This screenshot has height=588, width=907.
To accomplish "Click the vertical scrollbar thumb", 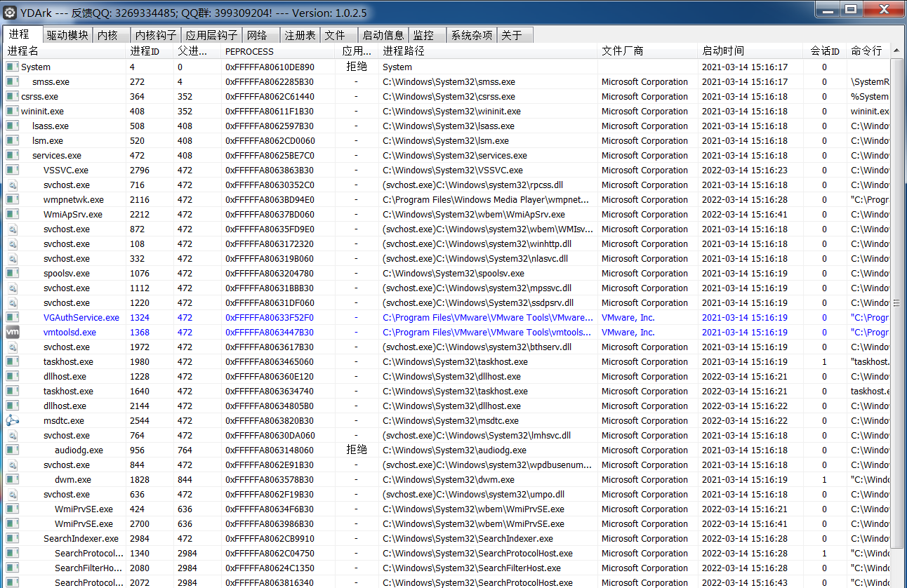I will [x=896, y=303].
